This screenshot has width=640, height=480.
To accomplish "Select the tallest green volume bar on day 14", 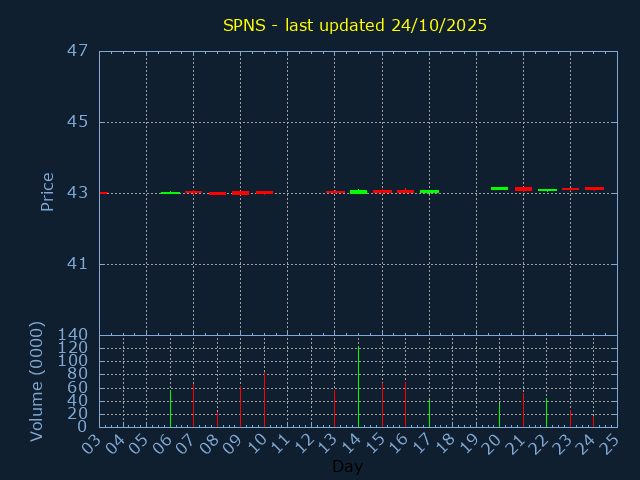I will click(x=358, y=387).
